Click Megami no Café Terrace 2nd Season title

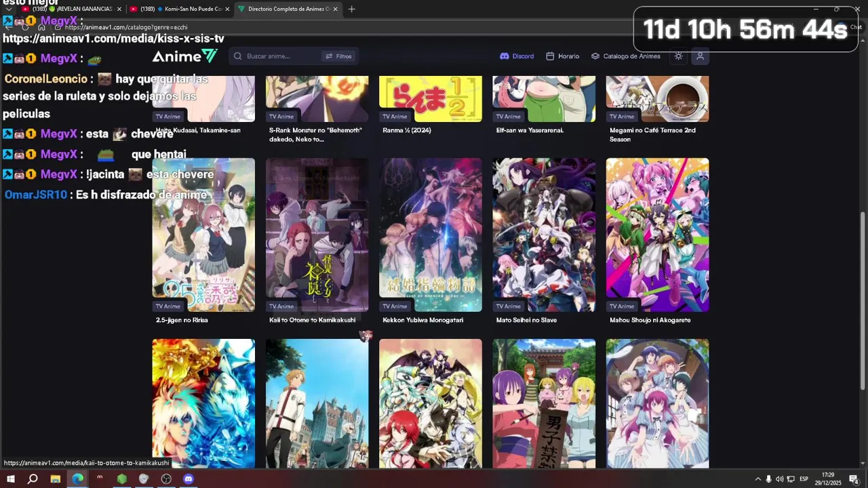point(652,134)
